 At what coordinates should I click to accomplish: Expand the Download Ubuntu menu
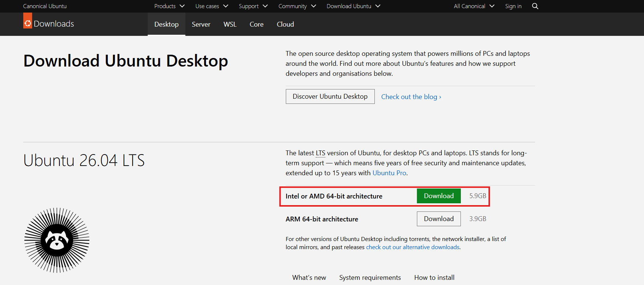pyautogui.click(x=353, y=6)
